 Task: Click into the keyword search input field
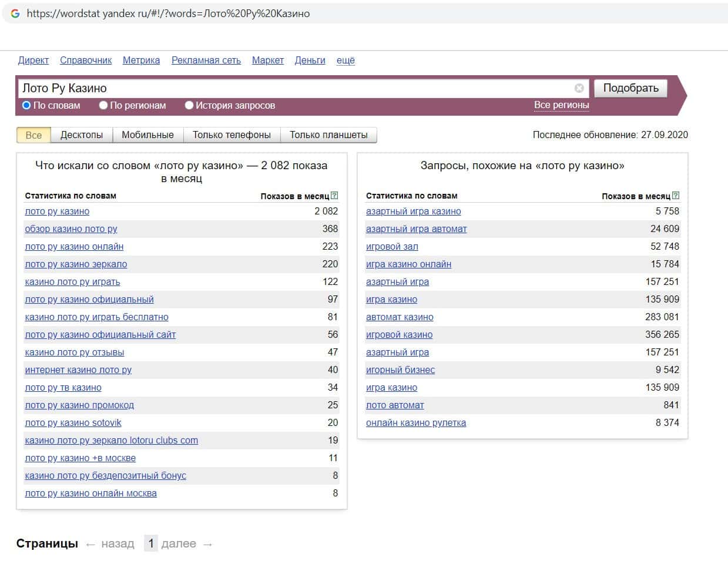294,88
